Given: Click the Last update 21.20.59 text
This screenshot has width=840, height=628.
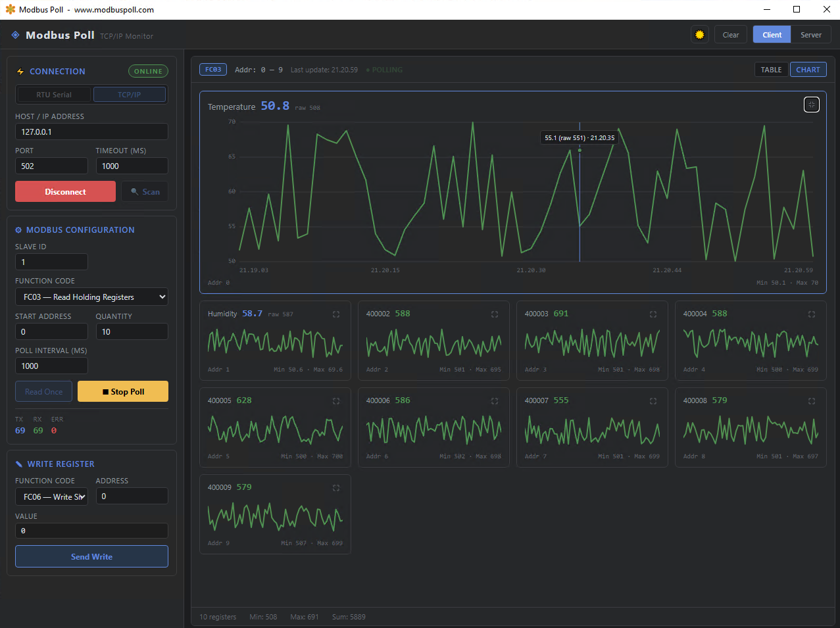Looking at the screenshot, I should (x=324, y=70).
